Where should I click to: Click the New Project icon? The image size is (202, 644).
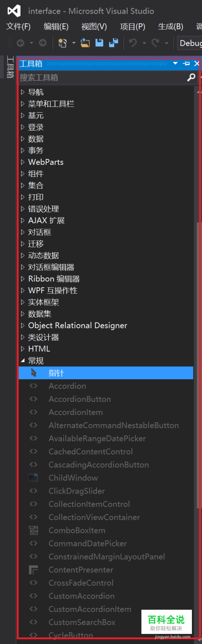click(62, 42)
